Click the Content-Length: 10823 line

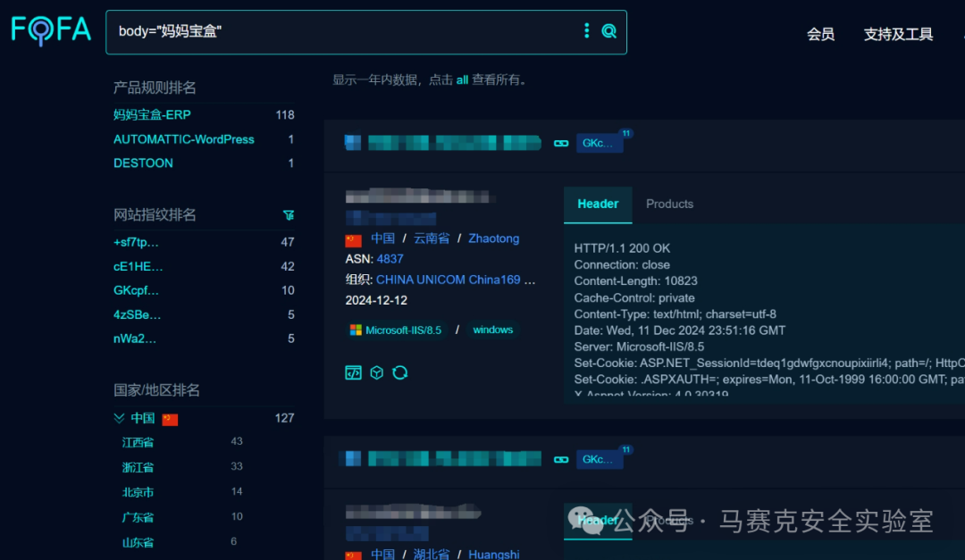pos(636,281)
